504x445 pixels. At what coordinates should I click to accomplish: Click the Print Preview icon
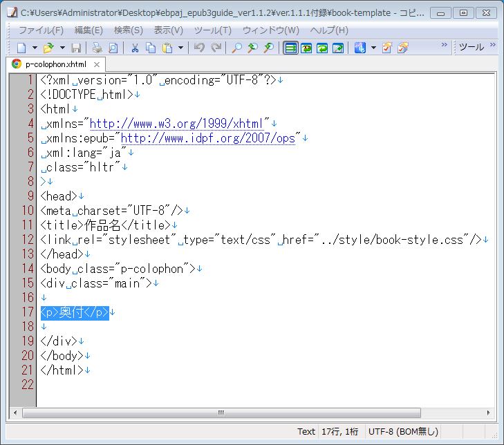point(113,48)
